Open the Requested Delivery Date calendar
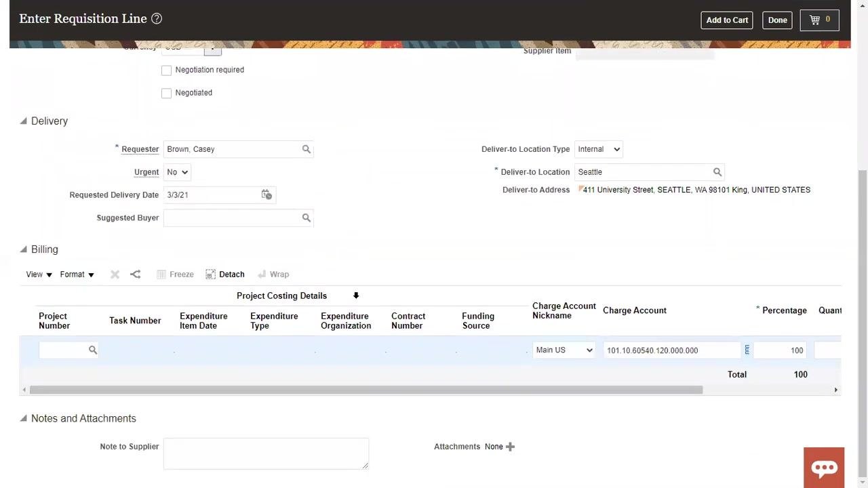This screenshot has width=868, height=488. (x=267, y=195)
